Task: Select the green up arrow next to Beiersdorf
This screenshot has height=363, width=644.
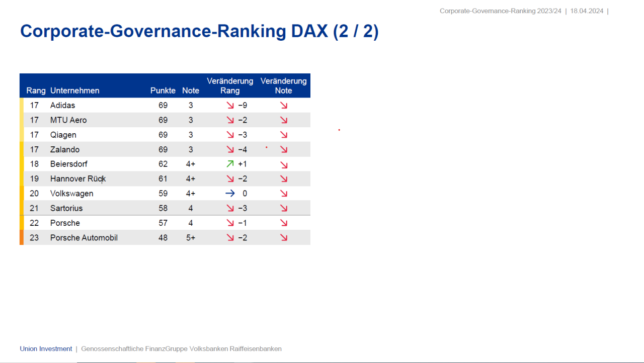Action: coord(229,164)
